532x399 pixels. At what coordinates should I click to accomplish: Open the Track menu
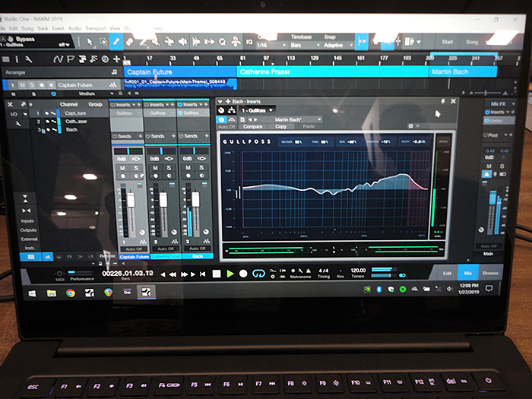point(43,29)
